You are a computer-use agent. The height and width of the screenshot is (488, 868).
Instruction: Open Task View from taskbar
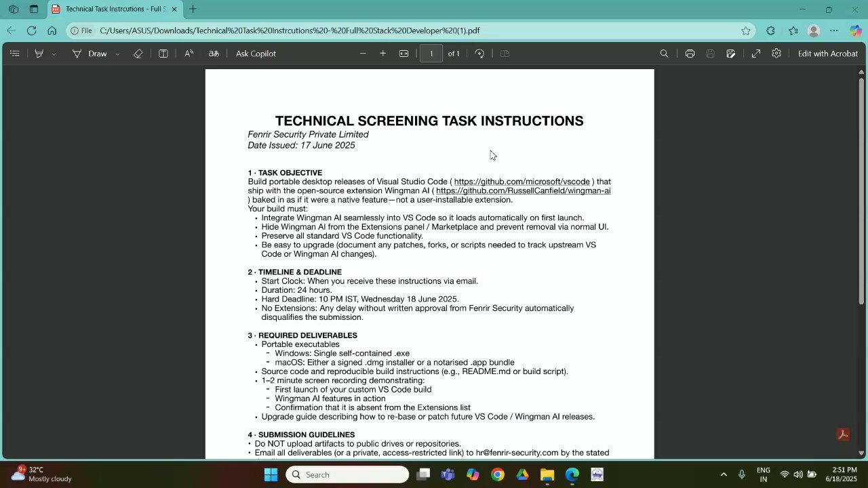coord(423,474)
